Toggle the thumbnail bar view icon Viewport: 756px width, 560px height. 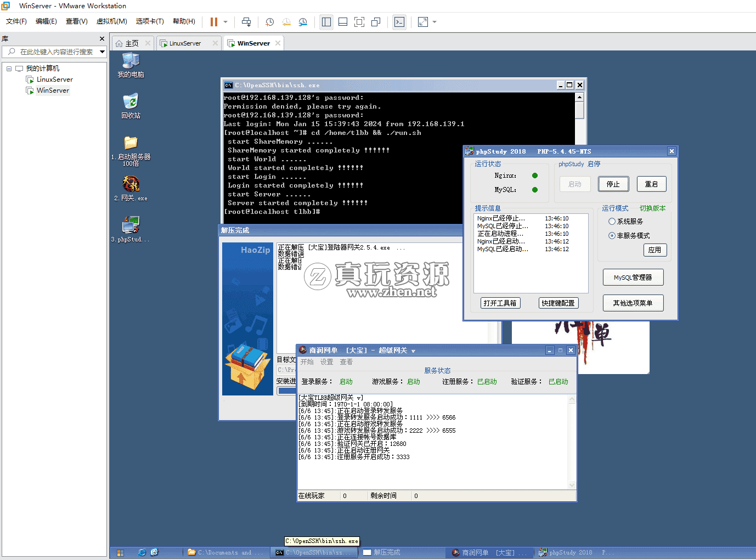click(343, 22)
